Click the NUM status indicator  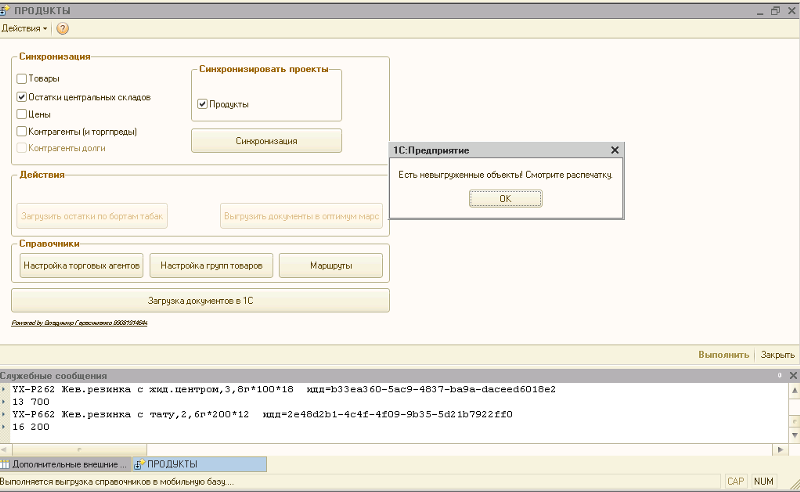coord(763,481)
